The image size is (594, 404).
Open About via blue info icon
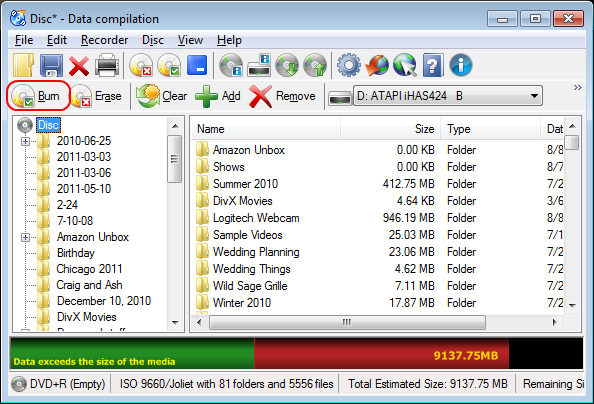[x=461, y=65]
